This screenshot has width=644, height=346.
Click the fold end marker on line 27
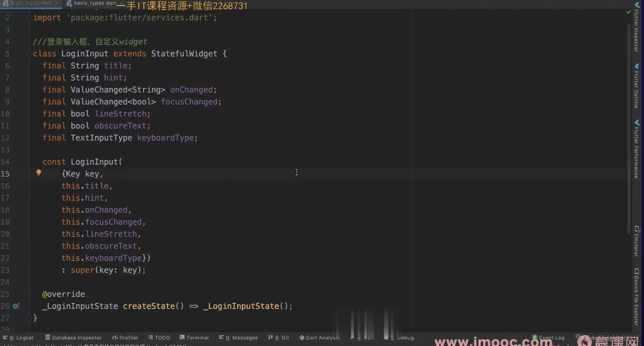coord(29,318)
